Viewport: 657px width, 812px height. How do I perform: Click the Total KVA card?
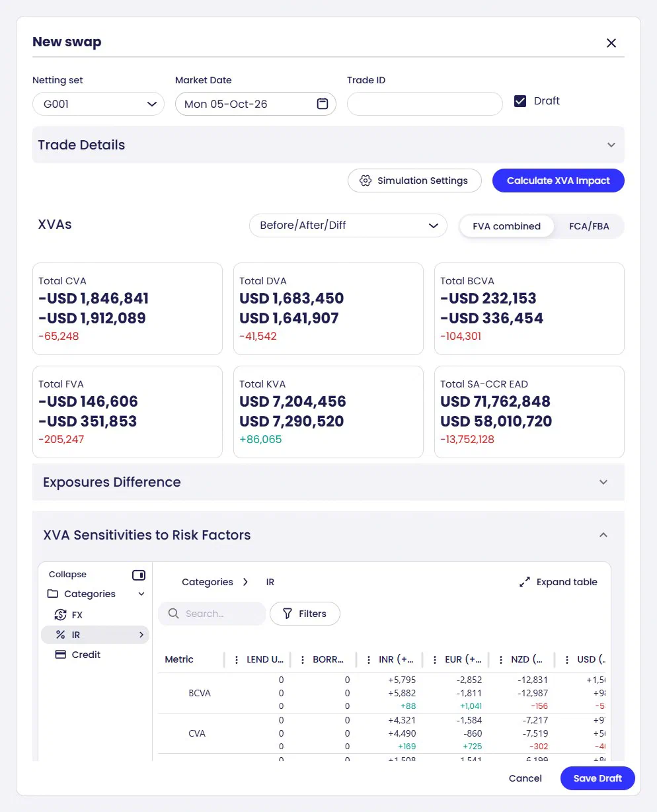point(328,412)
